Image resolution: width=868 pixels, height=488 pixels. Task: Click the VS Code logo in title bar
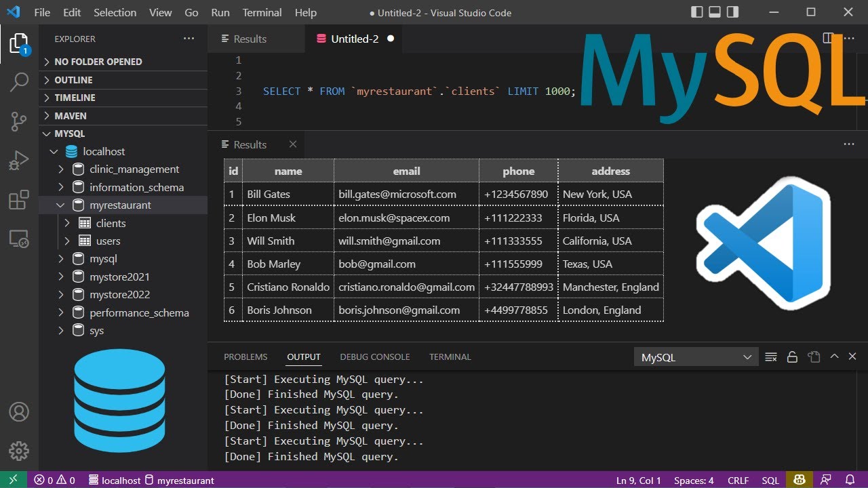(x=13, y=12)
